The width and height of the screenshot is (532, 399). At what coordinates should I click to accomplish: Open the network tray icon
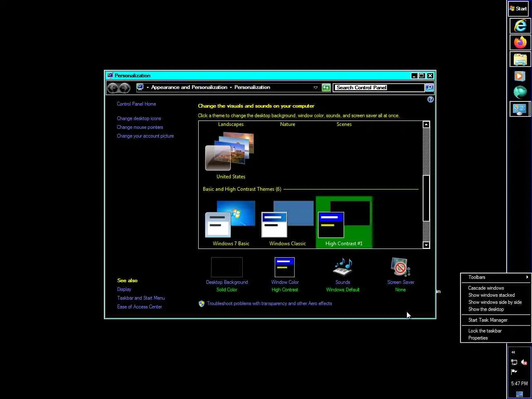[x=514, y=362]
